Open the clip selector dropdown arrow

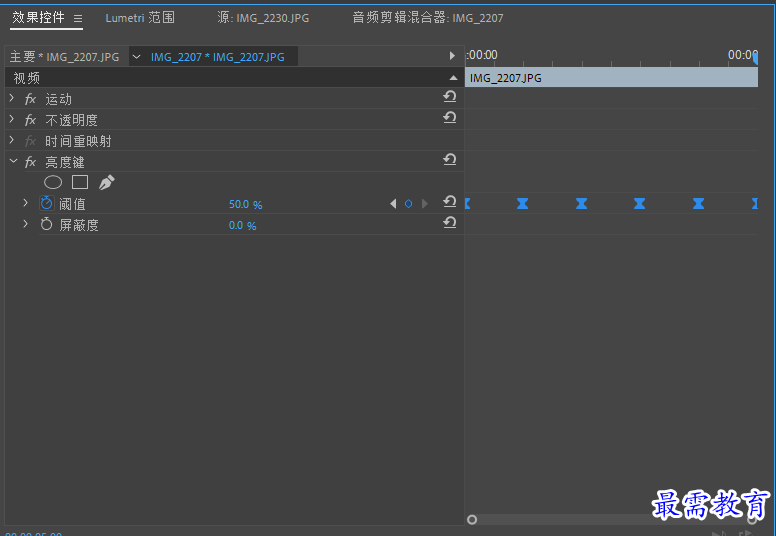pos(137,57)
